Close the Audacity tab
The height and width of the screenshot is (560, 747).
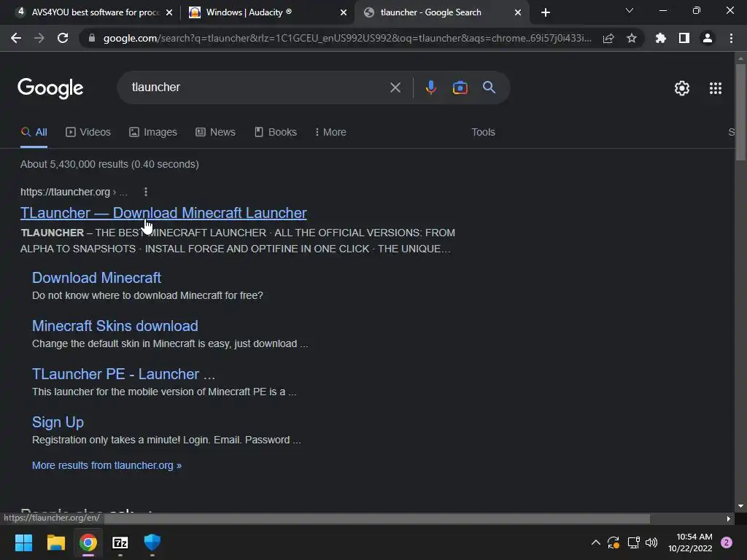tap(344, 12)
